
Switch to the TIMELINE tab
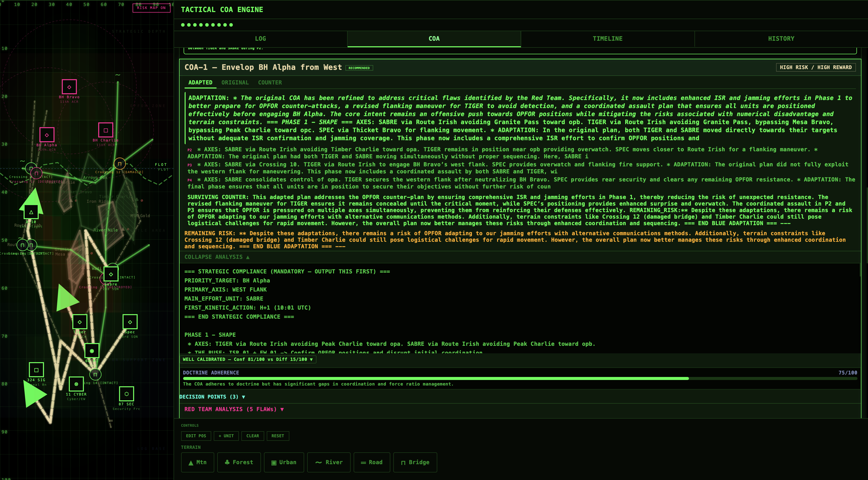[607, 39]
